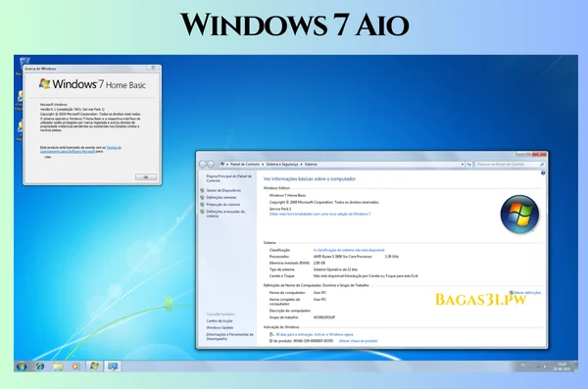This screenshot has height=389, width=588.
Task: Click the Sistema Operativo de 32 bits text
Action: point(335,269)
